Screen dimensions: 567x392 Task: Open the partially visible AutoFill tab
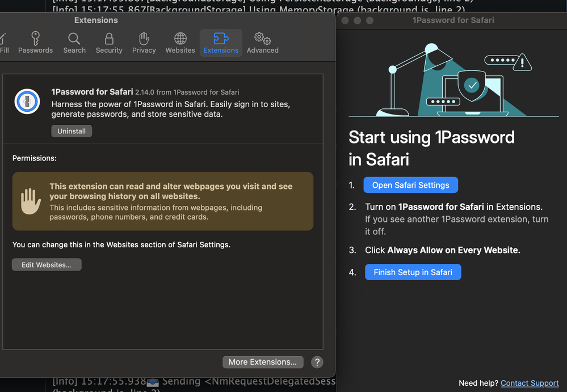tap(4, 43)
